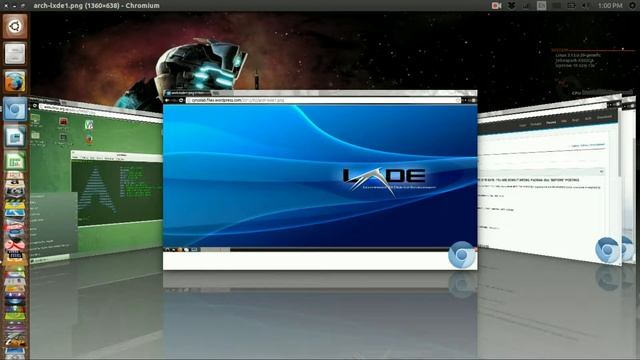Click the address bar in LXDE window
The height and width of the screenshot is (360, 640).
324,100
